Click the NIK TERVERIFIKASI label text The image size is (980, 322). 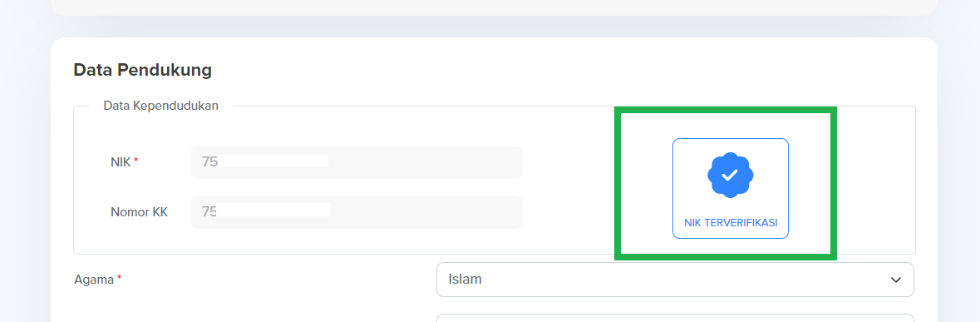(x=731, y=223)
